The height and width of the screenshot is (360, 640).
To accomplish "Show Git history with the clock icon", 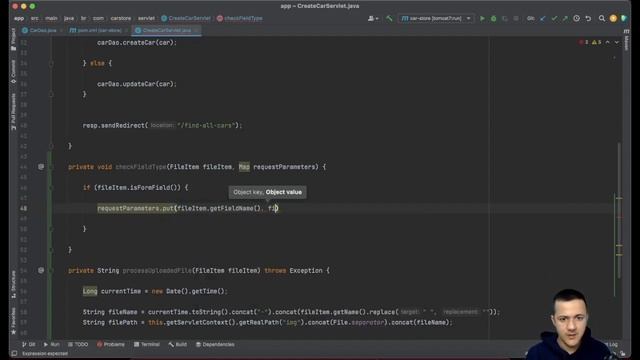I will (576, 18).
